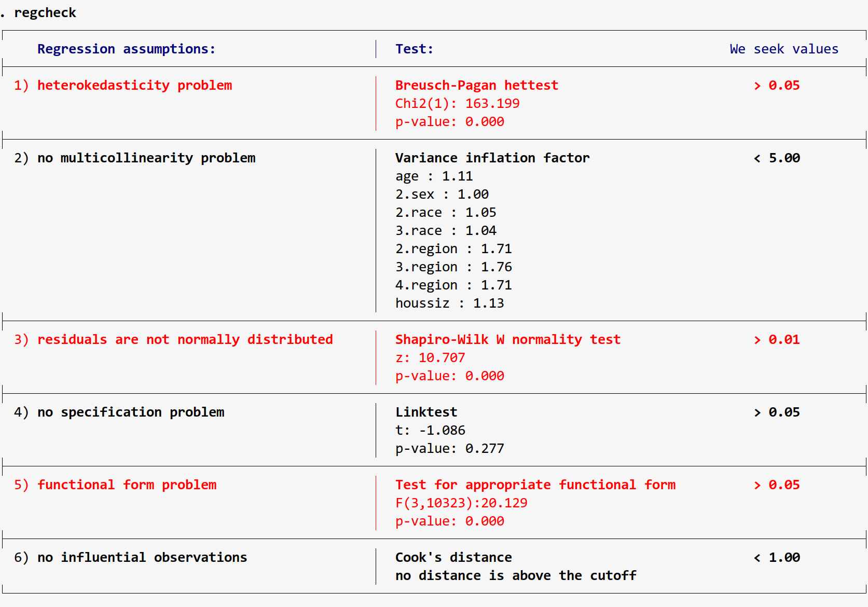This screenshot has width=868, height=607.
Task: Click the p-value 0.277 under Linktest
Action: coord(449,448)
